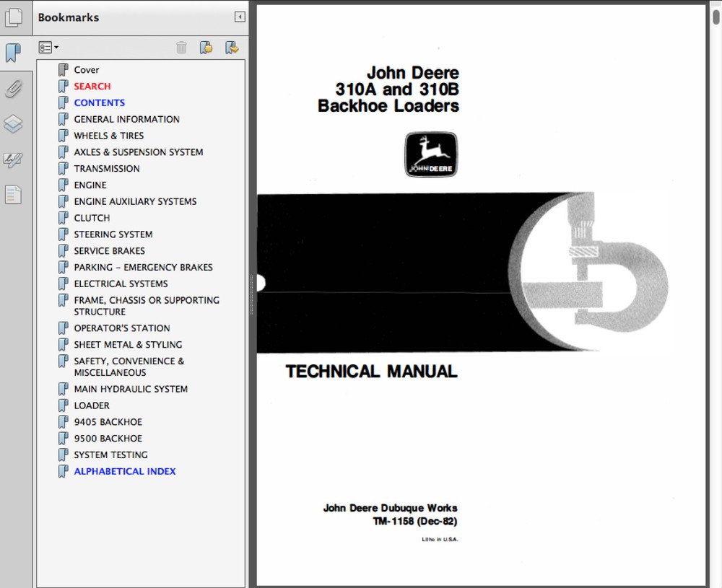Jump to GENERAL INFORMATION section
The width and height of the screenshot is (722, 588).
126,119
